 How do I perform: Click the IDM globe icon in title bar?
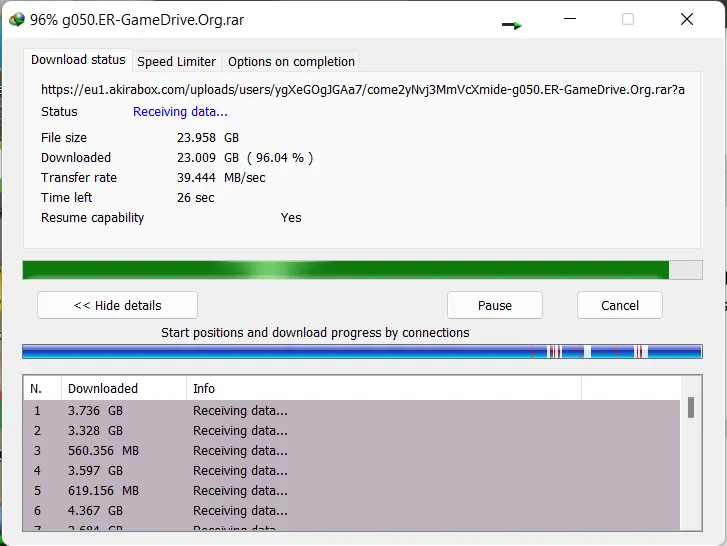pos(17,19)
